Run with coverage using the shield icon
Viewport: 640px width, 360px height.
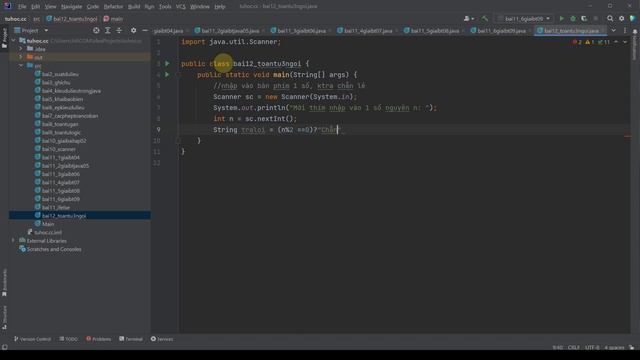[x=584, y=19]
